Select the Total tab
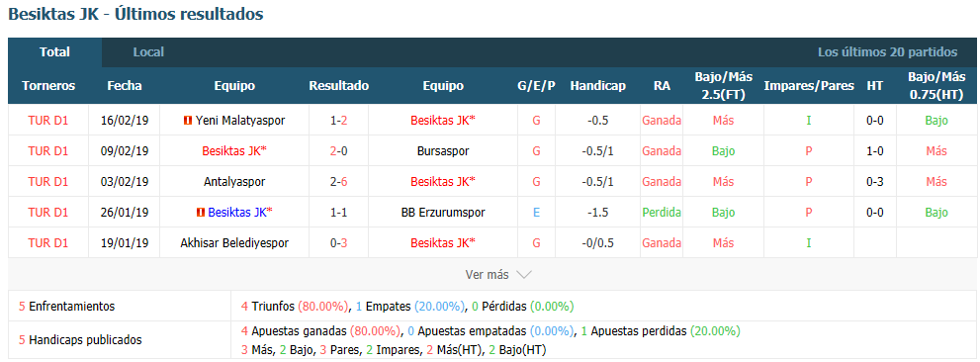Image resolution: width=980 pixels, height=362 pixels. point(55,52)
